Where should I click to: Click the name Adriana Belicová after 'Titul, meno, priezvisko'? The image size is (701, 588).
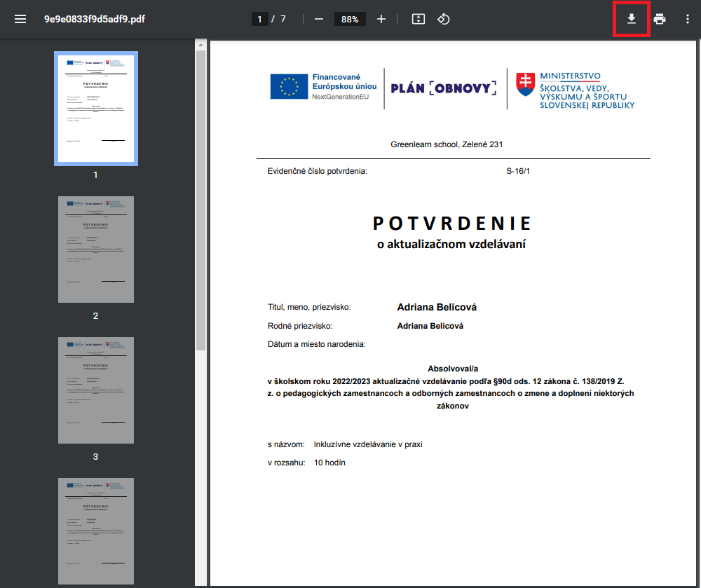tap(437, 308)
